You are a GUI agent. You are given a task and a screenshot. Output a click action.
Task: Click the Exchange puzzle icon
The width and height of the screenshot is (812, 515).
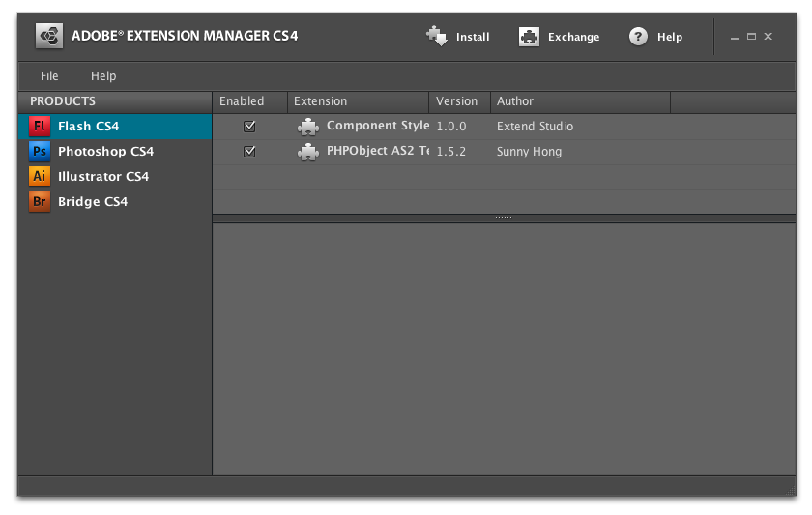[x=529, y=37]
